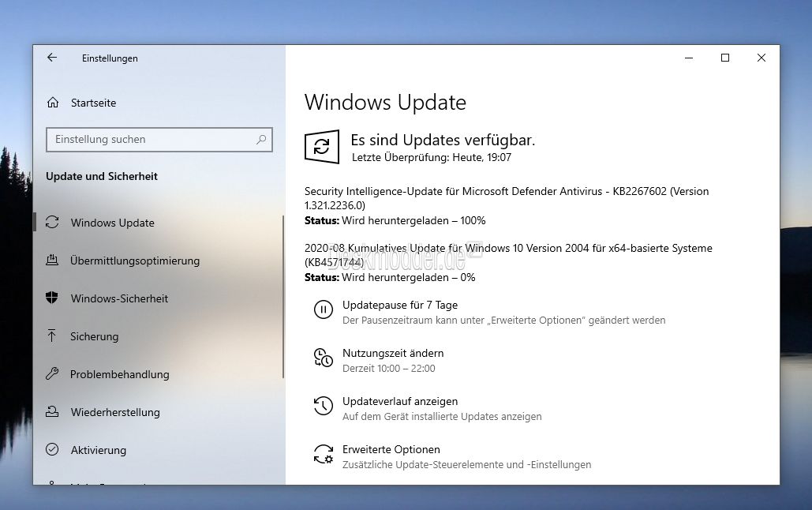812x510 pixels.
Task: Maximize the Einstellungen window
Action: click(x=725, y=58)
